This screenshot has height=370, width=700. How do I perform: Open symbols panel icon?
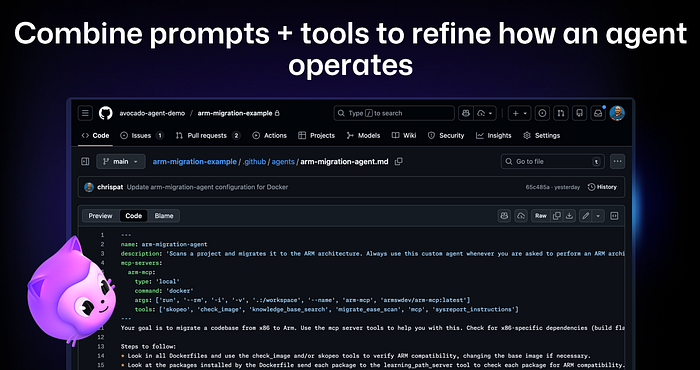[614, 216]
